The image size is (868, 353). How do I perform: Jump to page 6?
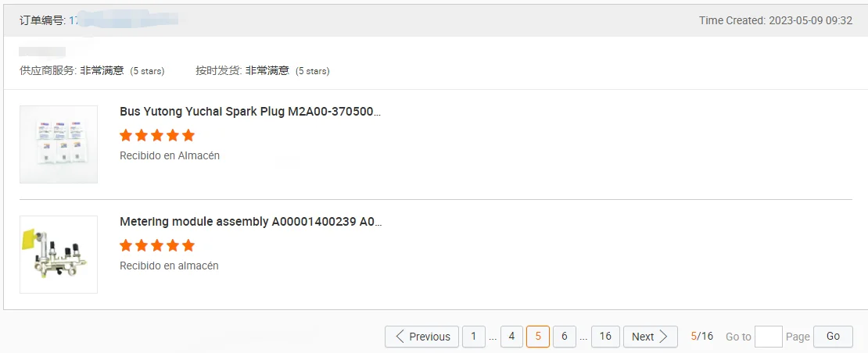(x=564, y=337)
